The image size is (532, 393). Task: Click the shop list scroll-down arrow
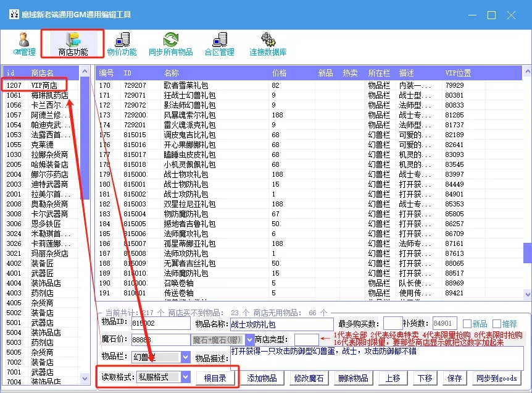85,378
